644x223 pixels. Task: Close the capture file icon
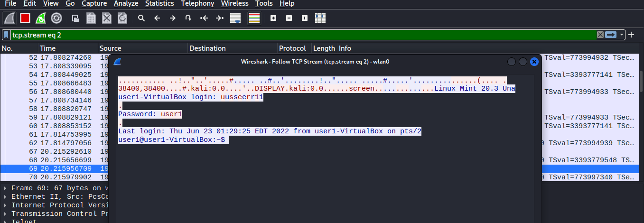pos(107,18)
